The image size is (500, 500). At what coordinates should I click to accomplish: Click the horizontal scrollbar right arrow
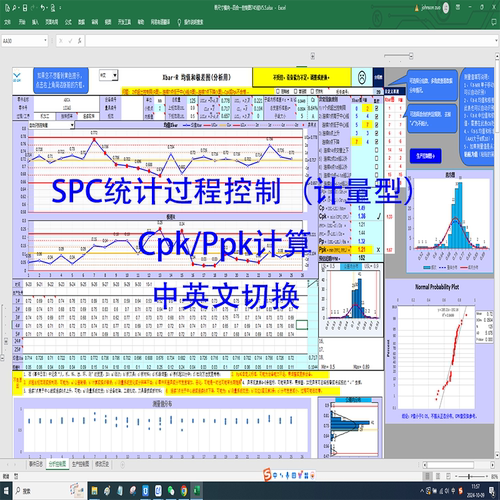(x=493, y=464)
